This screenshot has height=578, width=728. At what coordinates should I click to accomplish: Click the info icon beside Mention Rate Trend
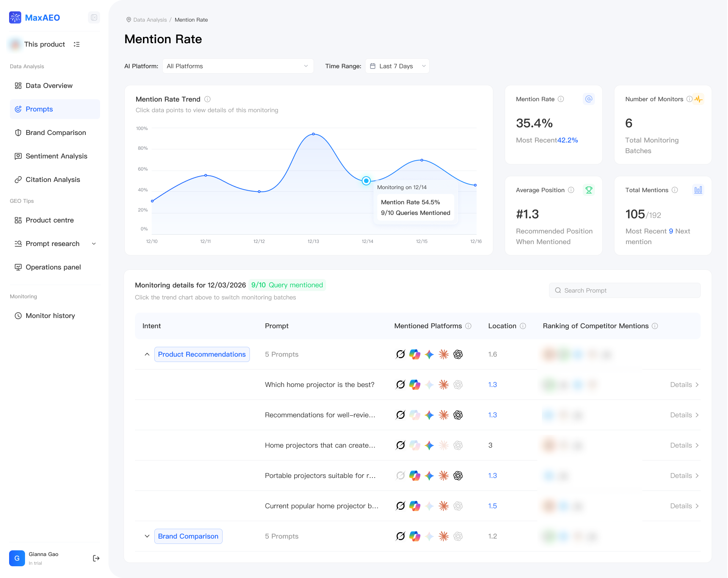207,99
